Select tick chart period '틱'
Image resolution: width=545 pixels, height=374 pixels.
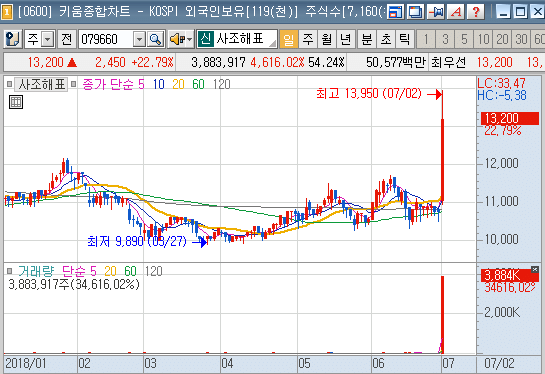click(405, 39)
